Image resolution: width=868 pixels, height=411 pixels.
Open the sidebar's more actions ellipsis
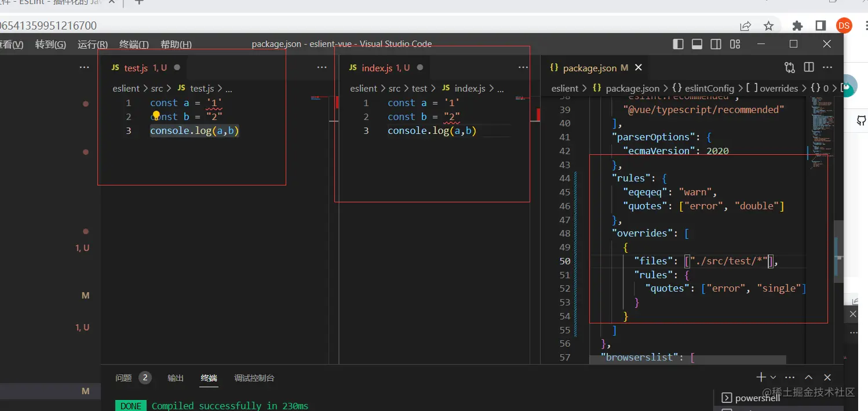85,67
